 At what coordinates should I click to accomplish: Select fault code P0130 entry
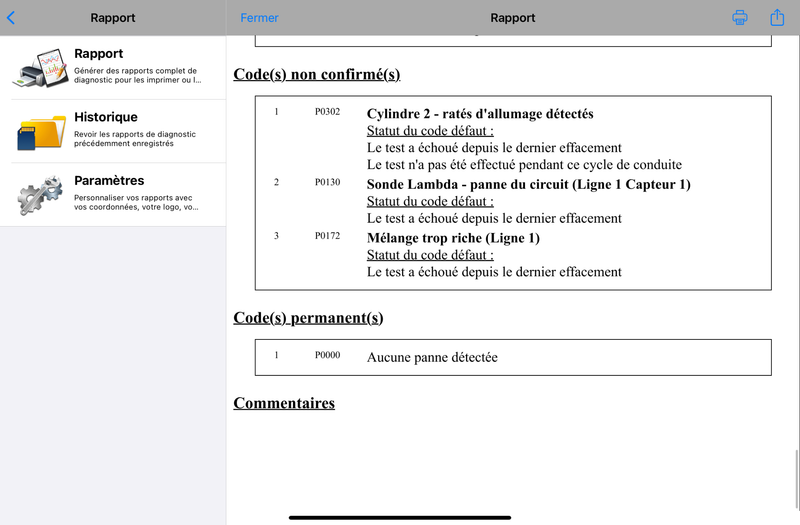(x=327, y=182)
